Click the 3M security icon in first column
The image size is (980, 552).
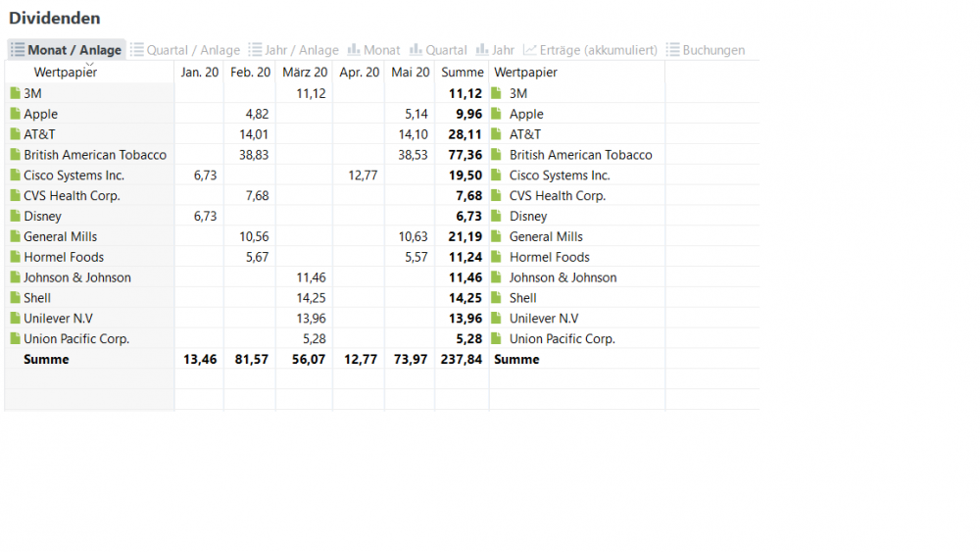click(16, 93)
